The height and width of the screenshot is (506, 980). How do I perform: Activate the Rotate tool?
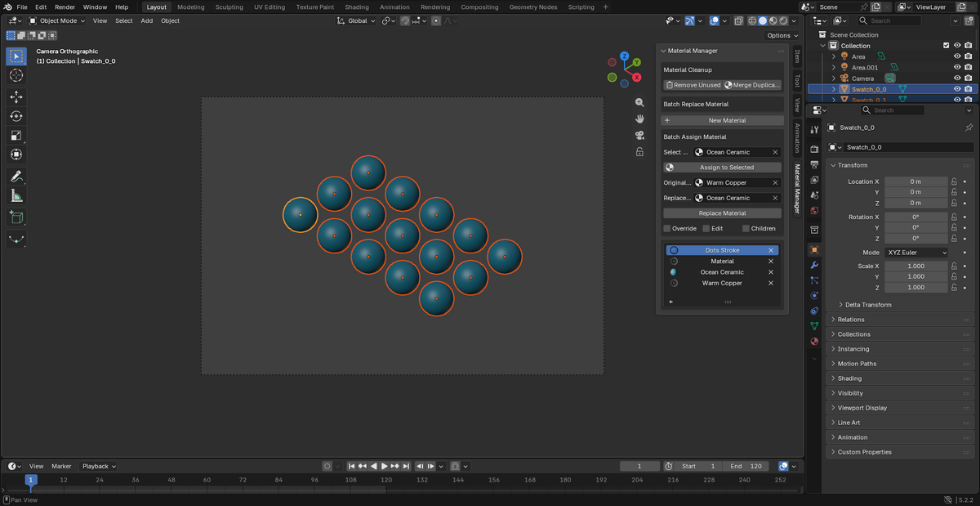pyautogui.click(x=16, y=116)
